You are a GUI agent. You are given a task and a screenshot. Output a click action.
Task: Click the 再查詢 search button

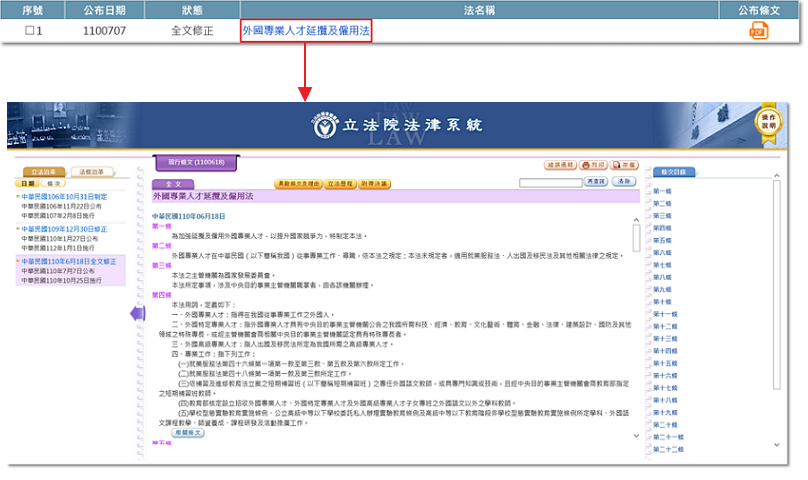tap(596, 182)
